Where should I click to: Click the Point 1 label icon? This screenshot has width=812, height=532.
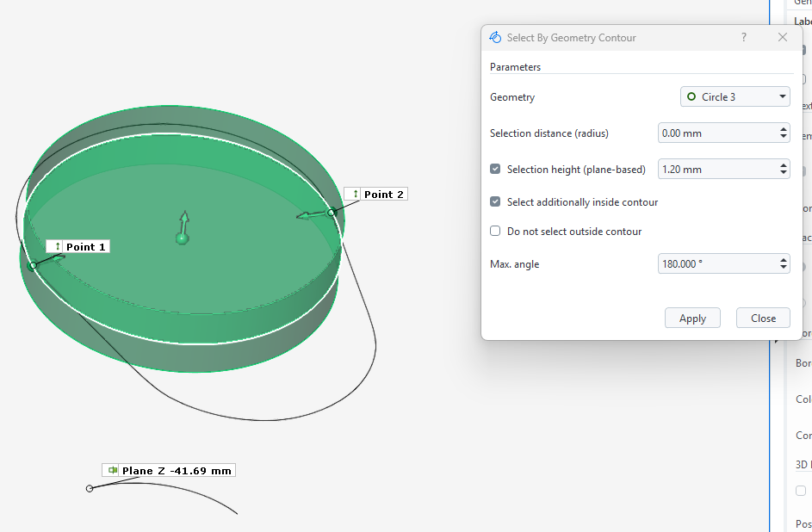point(58,247)
